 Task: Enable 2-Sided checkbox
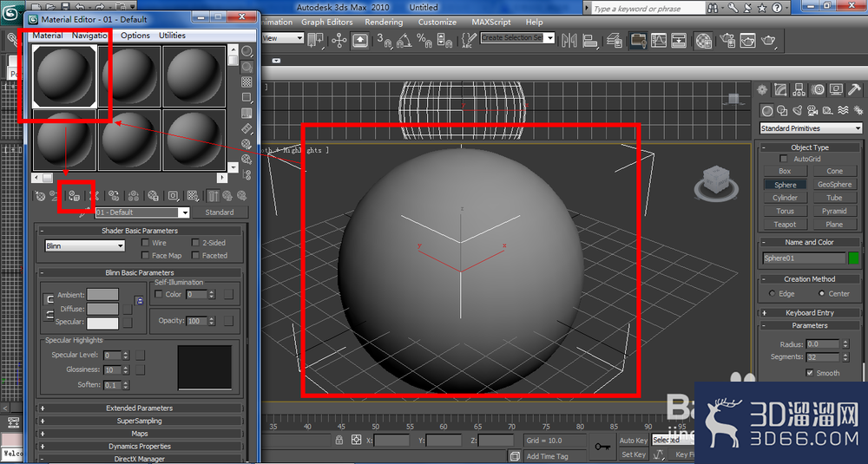195,242
